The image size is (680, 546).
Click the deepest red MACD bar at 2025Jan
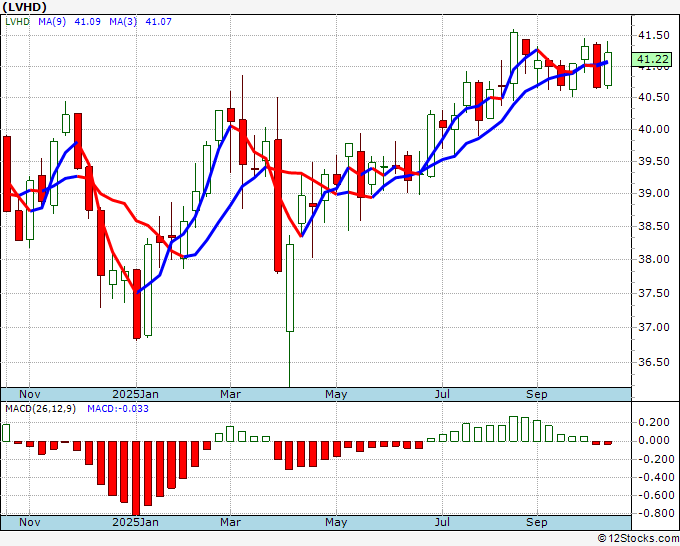click(136, 478)
